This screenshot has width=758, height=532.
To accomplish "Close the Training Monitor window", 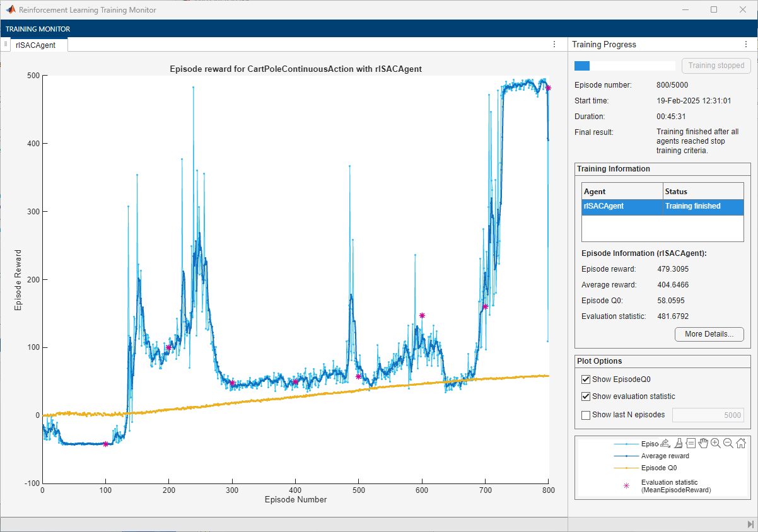I will (743, 9).
